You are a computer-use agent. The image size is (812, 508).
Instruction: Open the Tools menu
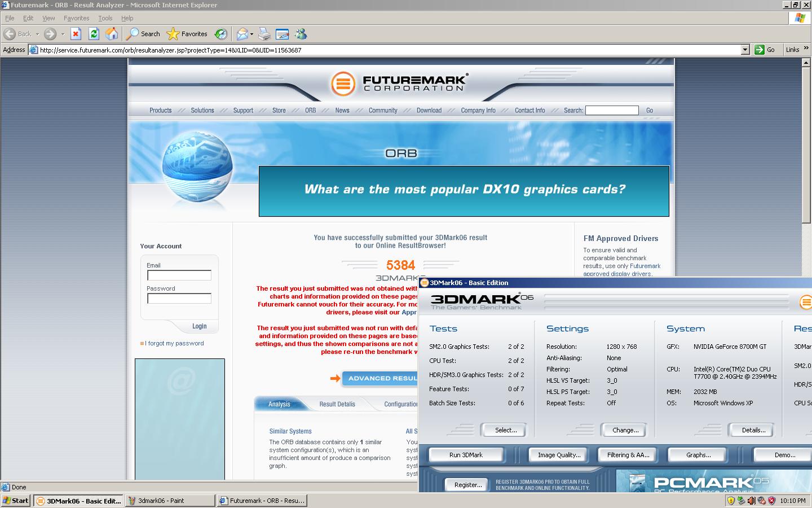coord(105,18)
